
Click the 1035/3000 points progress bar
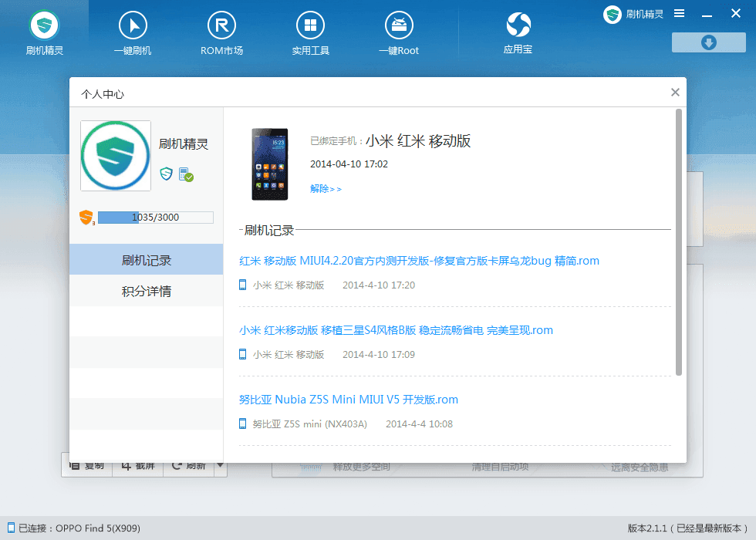(x=155, y=218)
